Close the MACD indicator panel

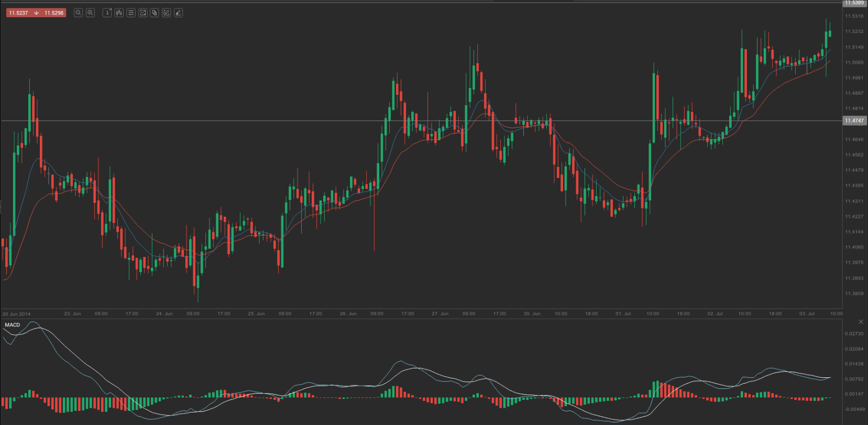[x=861, y=321]
